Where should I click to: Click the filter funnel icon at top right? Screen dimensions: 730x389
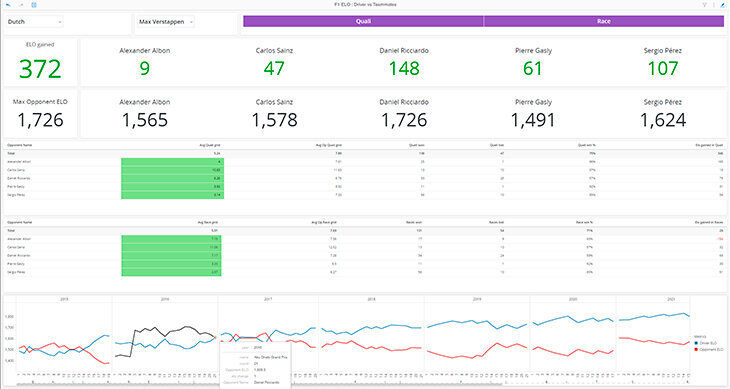[704, 5]
